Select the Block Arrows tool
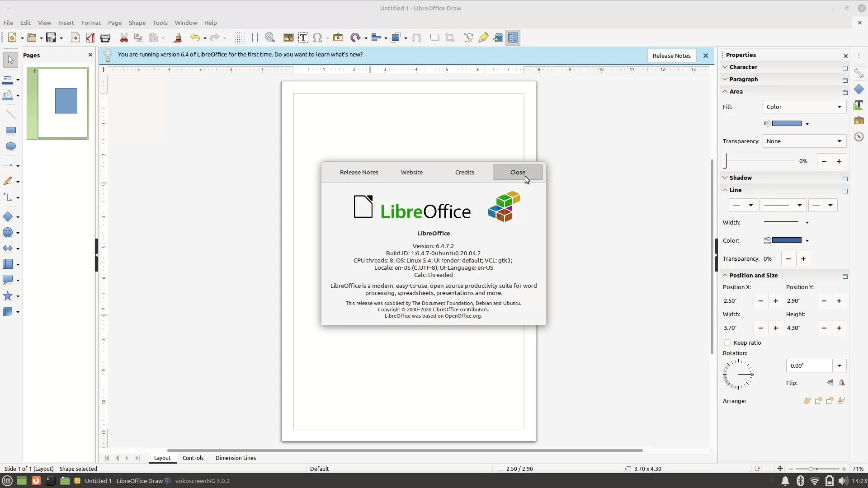868x488 pixels. tap(8, 249)
